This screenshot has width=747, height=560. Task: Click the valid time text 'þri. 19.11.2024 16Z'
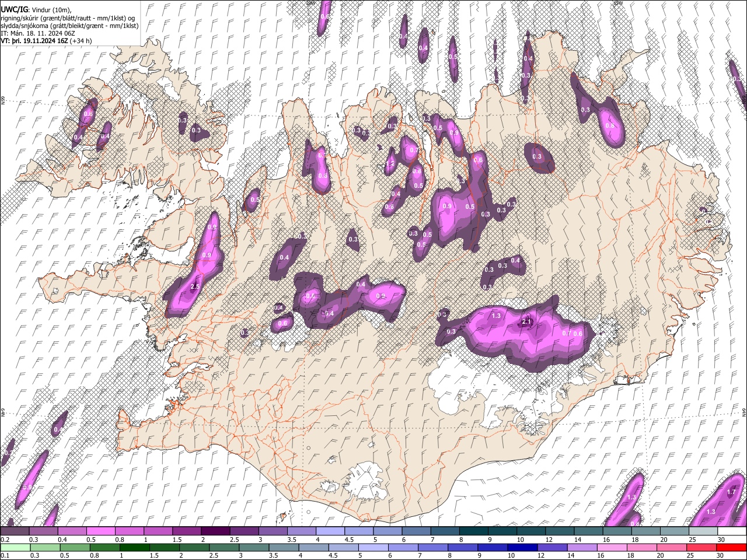click(40, 41)
